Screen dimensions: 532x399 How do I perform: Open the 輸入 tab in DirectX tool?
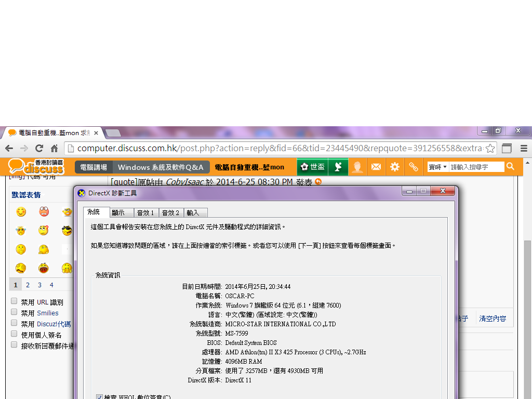click(x=195, y=212)
